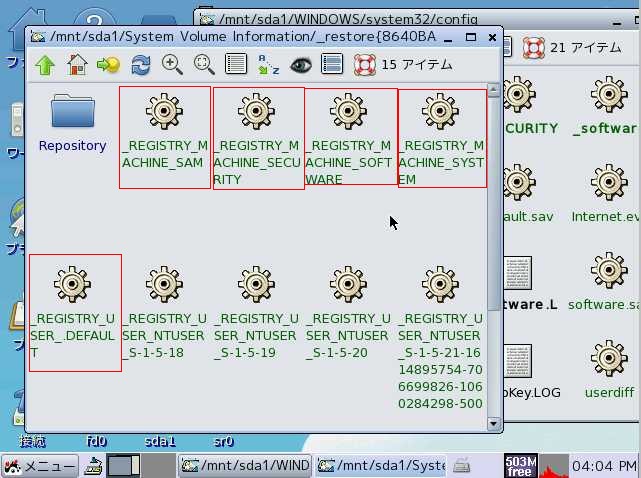The width and height of the screenshot is (641, 478).
Task: Switch to /mnt/sda1/Syste taskbar window button
Action: (381, 466)
